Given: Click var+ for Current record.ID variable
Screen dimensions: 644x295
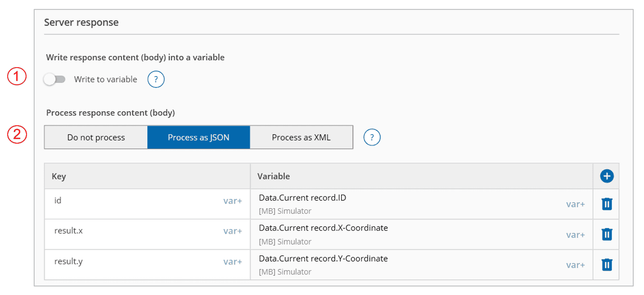Looking at the screenshot, I should point(576,204).
